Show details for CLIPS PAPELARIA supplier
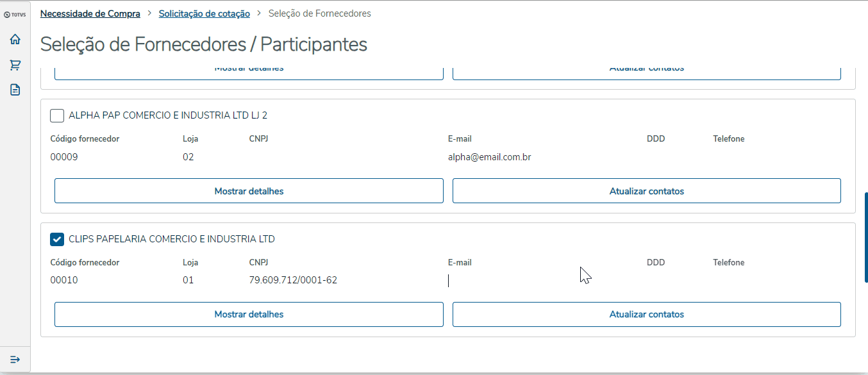Screen dimensions: 868x375 (x=249, y=315)
